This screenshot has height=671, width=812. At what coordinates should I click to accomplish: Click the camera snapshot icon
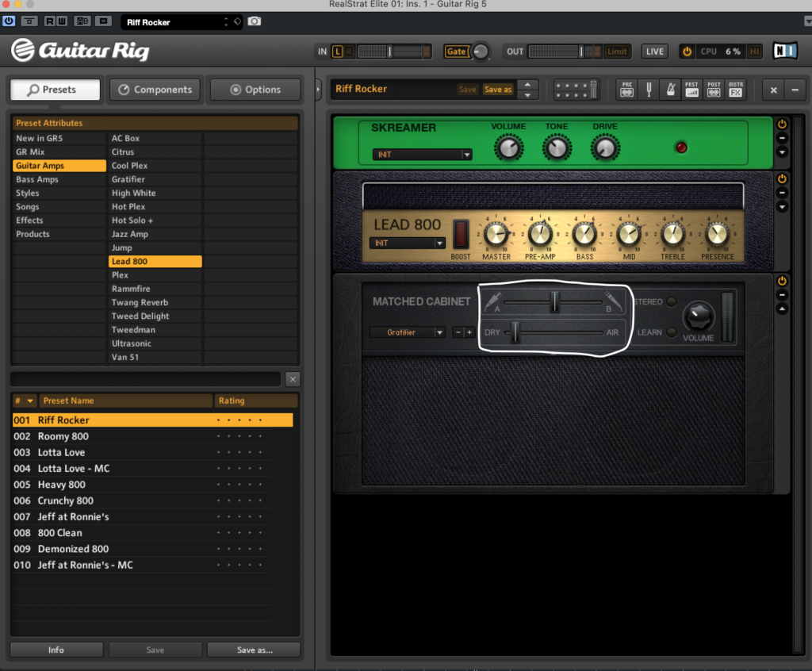[254, 21]
